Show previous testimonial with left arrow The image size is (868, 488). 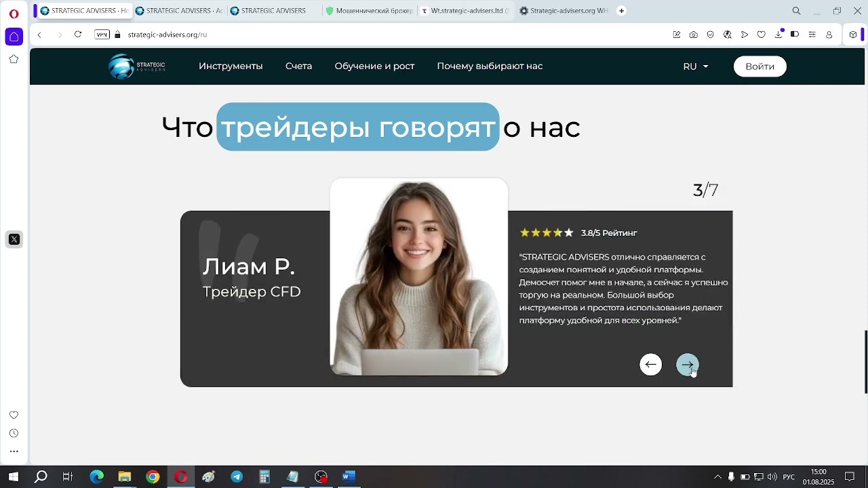tap(650, 365)
